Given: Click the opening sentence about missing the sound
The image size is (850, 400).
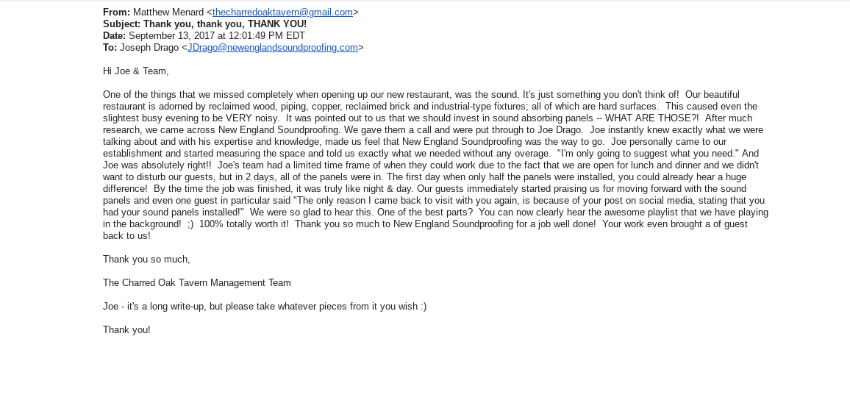Looking at the screenshot, I should tap(311, 94).
